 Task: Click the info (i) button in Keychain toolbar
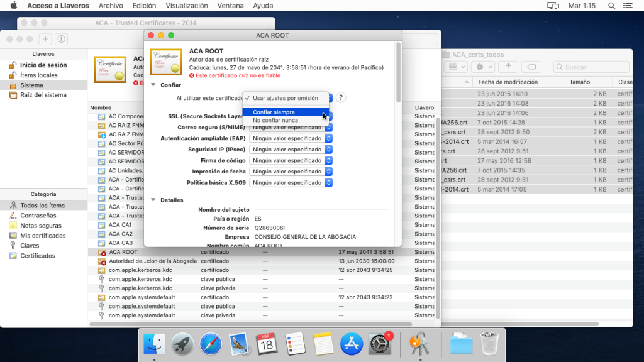tap(61, 39)
